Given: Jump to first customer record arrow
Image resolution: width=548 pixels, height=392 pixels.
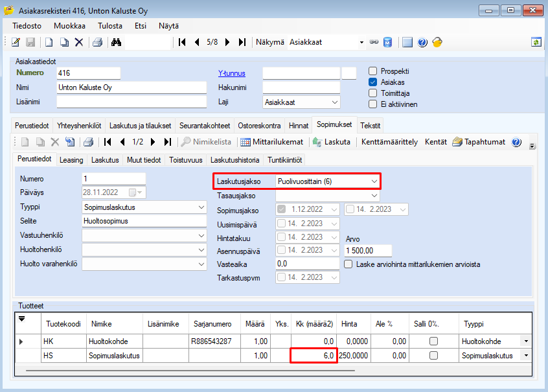Looking at the screenshot, I should [182, 42].
